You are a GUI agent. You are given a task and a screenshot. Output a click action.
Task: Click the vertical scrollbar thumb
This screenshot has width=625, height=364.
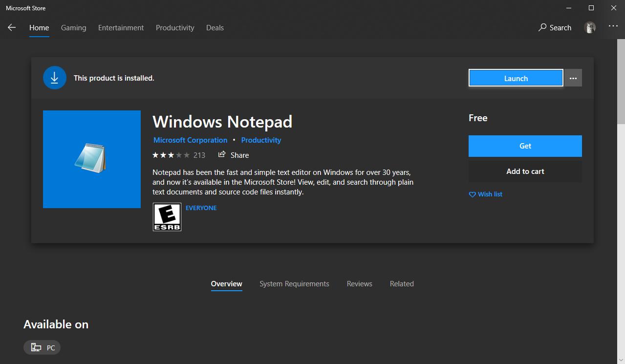click(x=621, y=82)
